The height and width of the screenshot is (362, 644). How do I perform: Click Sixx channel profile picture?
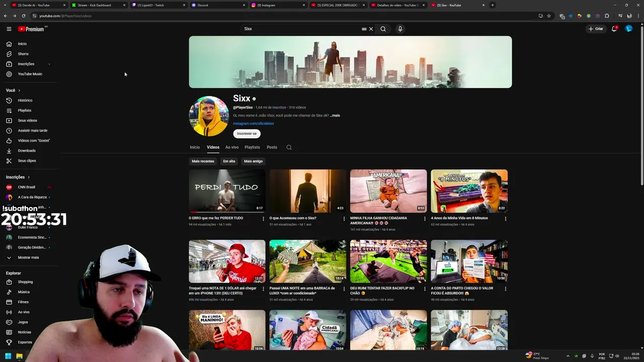pos(209,116)
